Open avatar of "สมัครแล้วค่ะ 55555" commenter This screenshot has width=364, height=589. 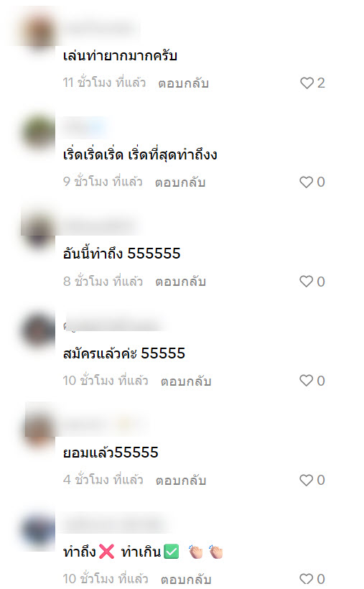37,330
